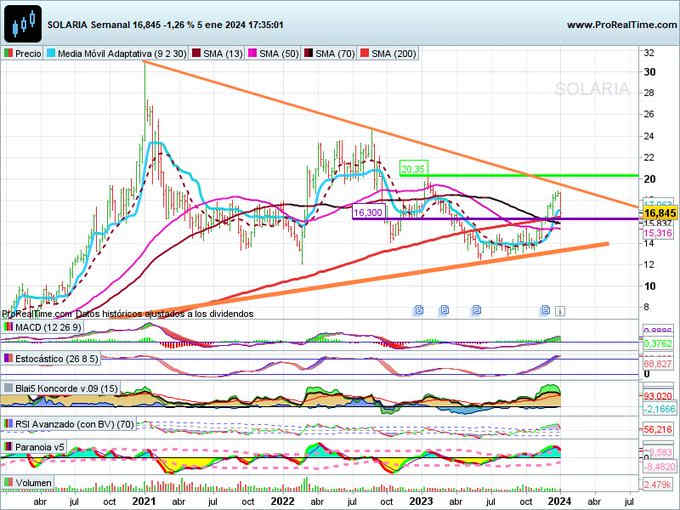The height and width of the screenshot is (510, 680).
Task: Select the SMA (13) legend entry
Action: [217, 54]
